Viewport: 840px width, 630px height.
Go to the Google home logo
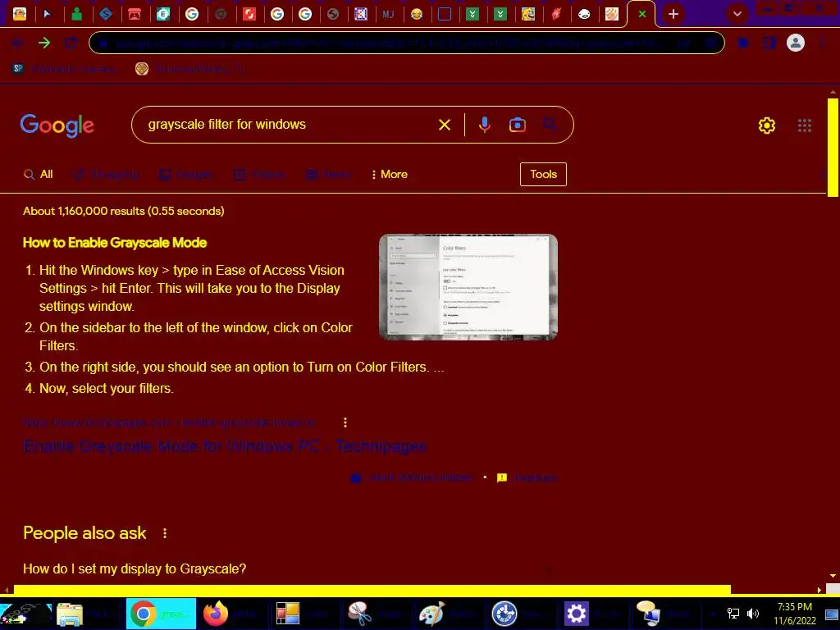[x=57, y=126]
